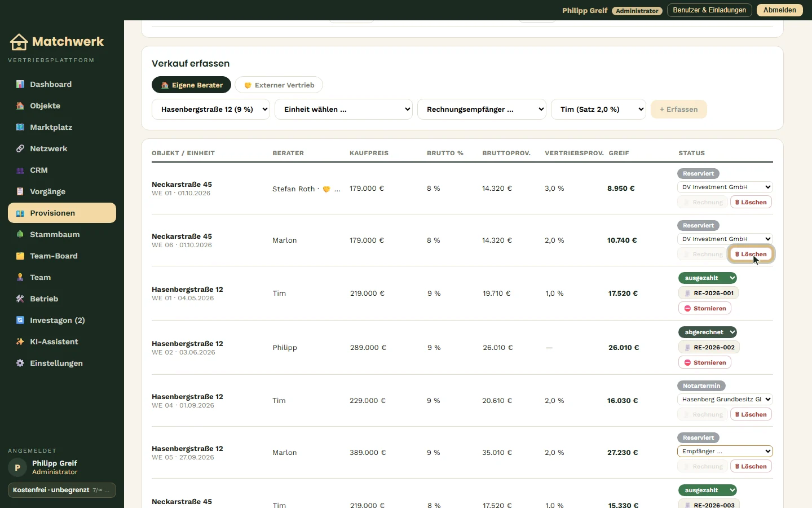Screen dimensions: 812x508
Task: Navigate to Einstellungen
Action: pyautogui.click(x=62, y=363)
